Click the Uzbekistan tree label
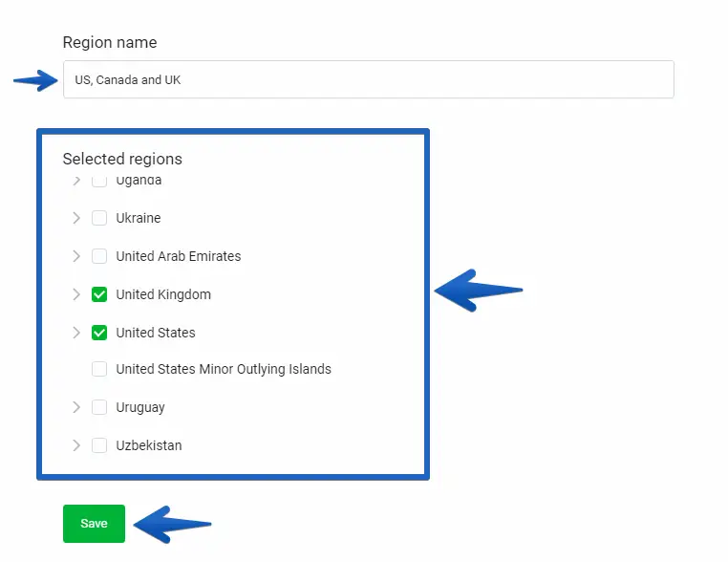This screenshot has height=562, width=728. 149,445
